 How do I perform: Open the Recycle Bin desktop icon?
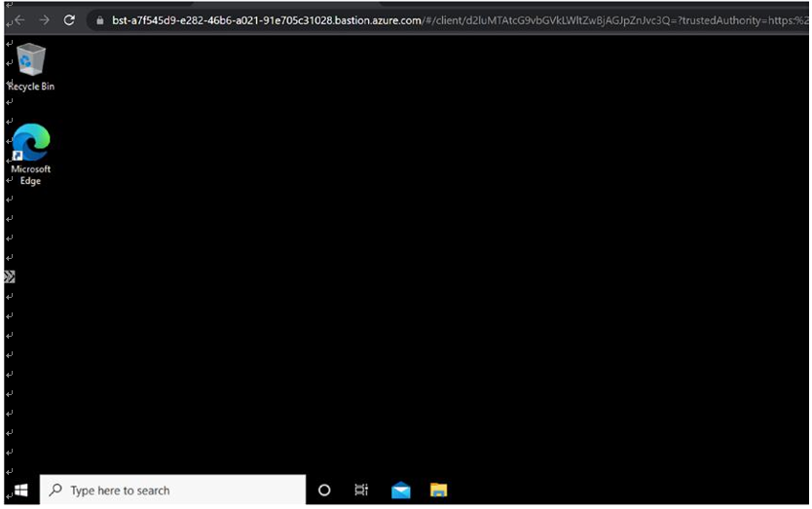coord(30,67)
